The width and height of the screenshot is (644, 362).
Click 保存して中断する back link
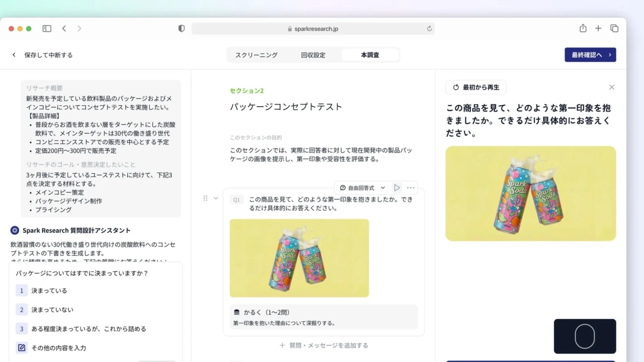(42, 55)
